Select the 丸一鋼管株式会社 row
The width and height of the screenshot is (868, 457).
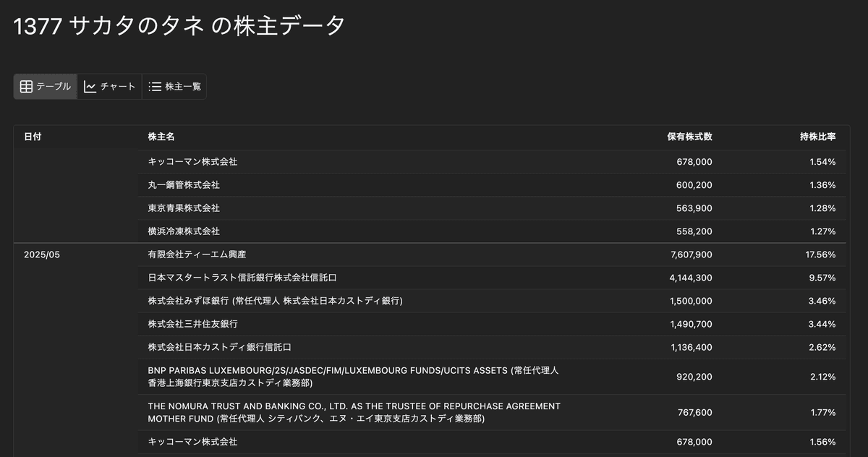click(x=184, y=185)
